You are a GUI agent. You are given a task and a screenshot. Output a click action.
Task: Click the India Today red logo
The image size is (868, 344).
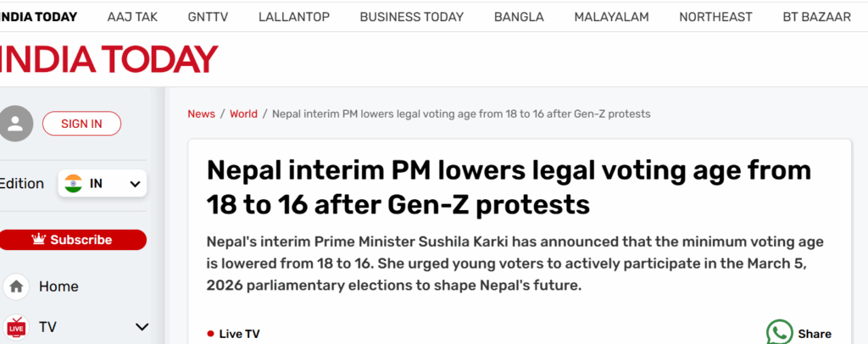coord(108,58)
